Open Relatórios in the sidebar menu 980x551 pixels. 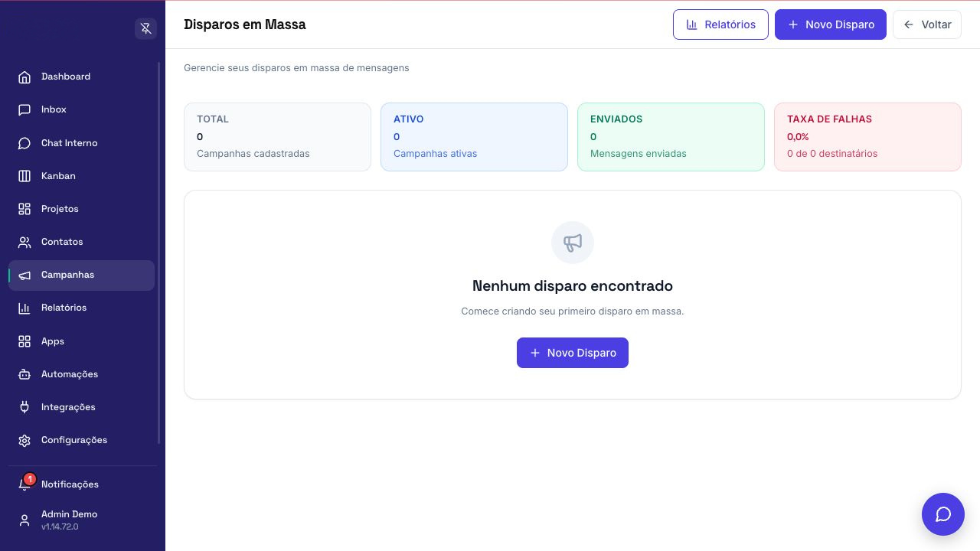[x=81, y=308]
